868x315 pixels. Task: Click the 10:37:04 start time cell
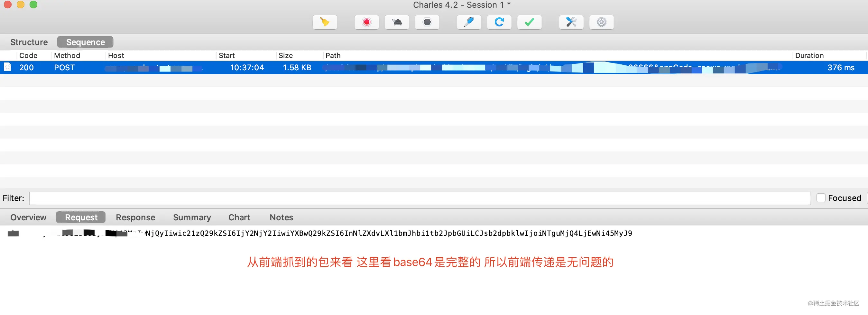coord(247,67)
